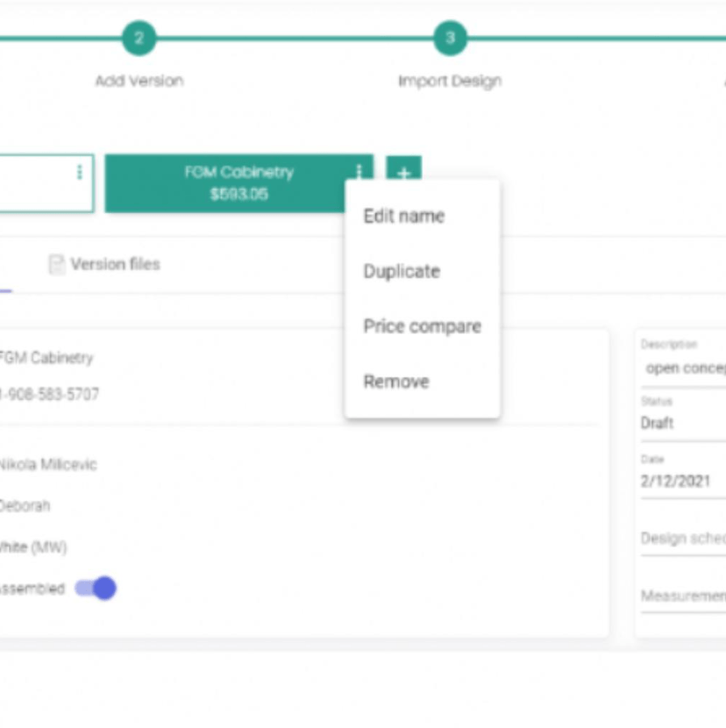Click the Add Version step label
The width and height of the screenshot is (726, 728).
pyautogui.click(x=139, y=81)
